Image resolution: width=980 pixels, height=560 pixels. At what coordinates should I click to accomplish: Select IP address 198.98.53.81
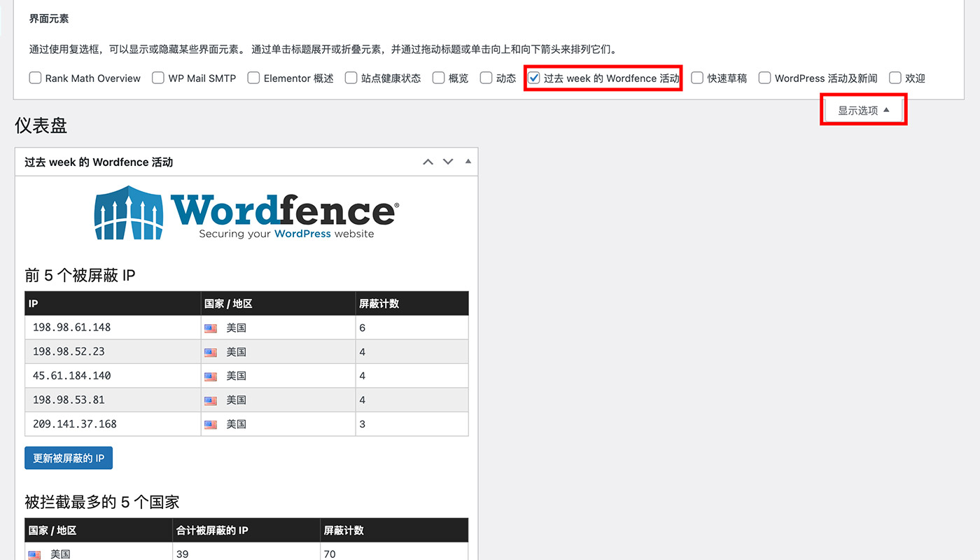69,400
